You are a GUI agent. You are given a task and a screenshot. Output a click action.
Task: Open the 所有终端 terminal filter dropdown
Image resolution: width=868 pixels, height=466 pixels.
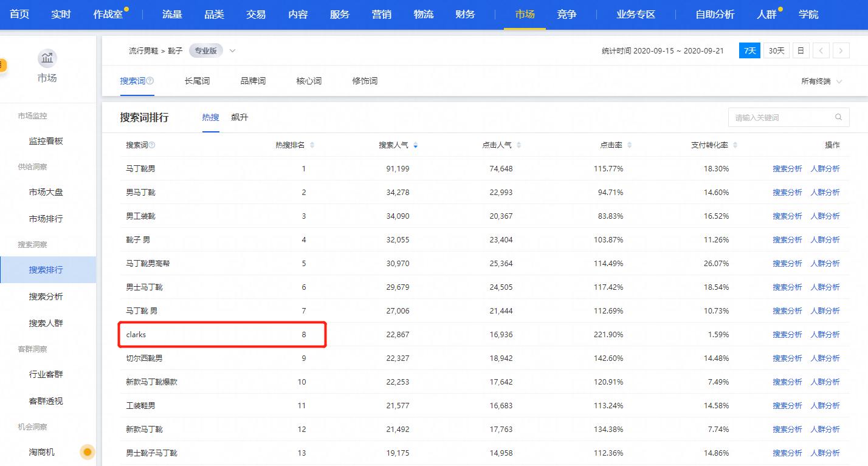click(x=821, y=80)
